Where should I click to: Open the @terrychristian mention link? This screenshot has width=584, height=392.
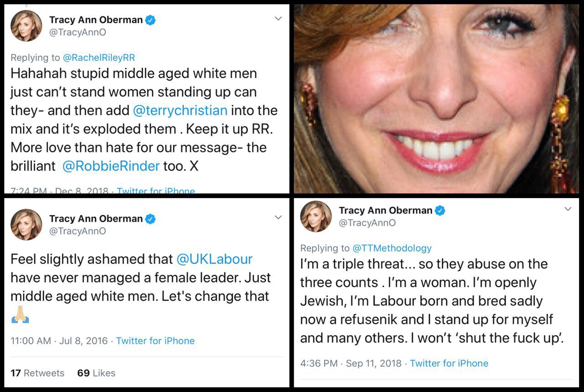tap(180, 110)
